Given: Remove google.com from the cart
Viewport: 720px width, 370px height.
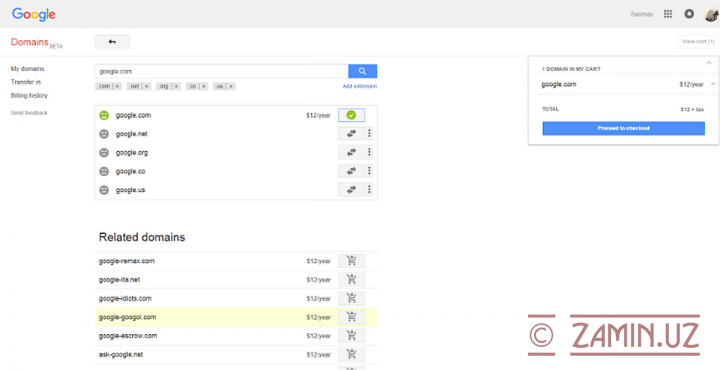Looking at the screenshot, I should click(713, 84).
